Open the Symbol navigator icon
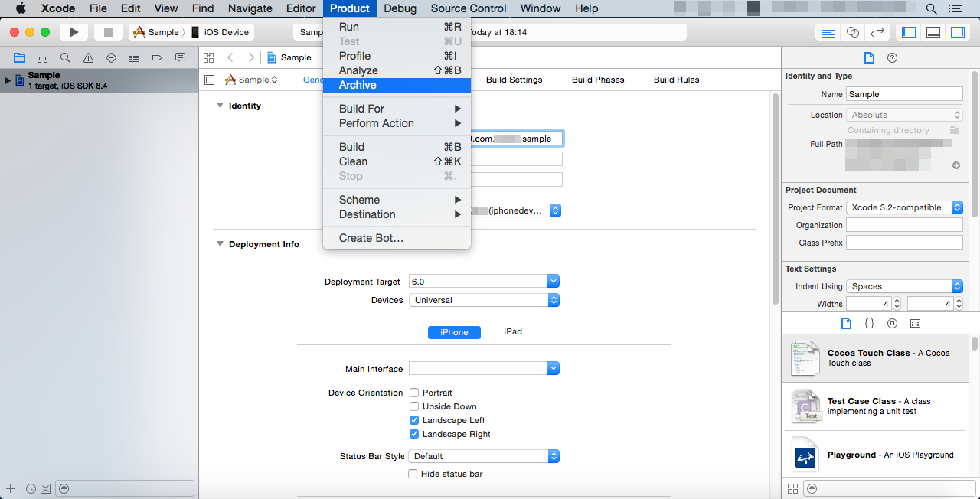 42,57
